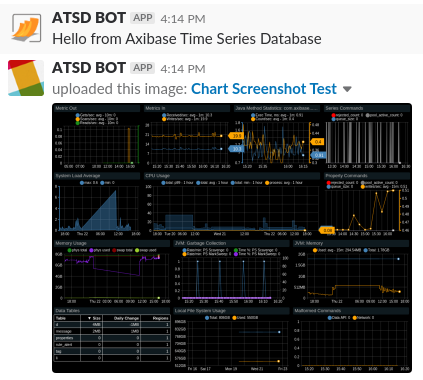
Task: Open the CPU Usage chart panel
Action: coord(232,204)
